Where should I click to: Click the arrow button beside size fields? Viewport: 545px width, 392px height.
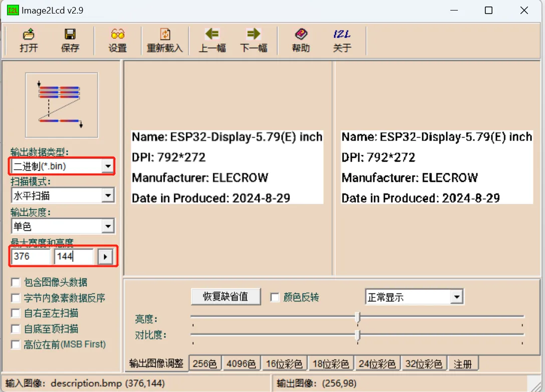pos(105,257)
